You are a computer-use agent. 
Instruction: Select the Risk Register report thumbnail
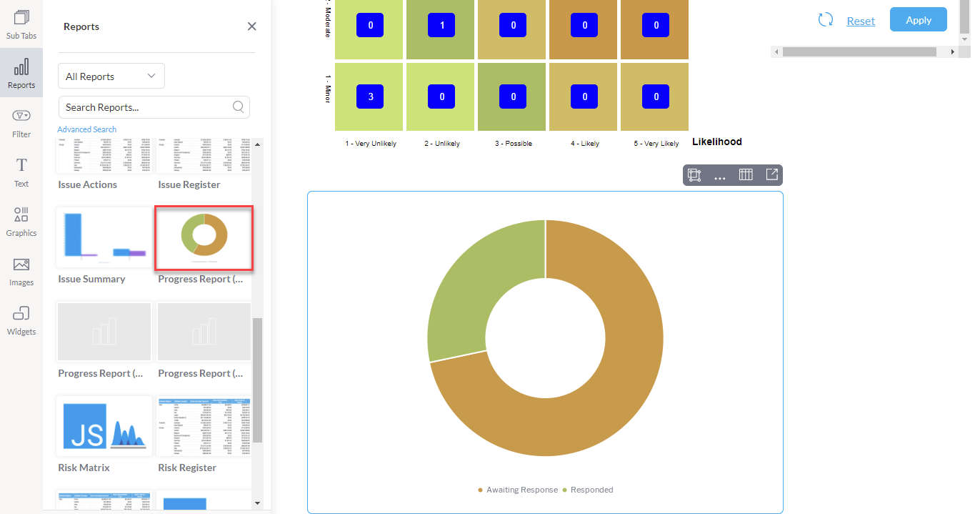pyautogui.click(x=204, y=427)
